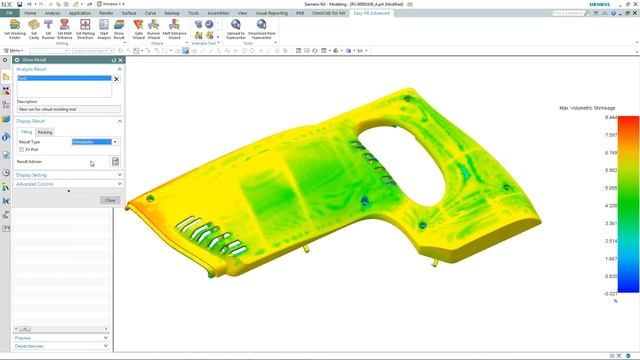Click the resource bar settings gear icon

pyautogui.click(x=5, y=60)
